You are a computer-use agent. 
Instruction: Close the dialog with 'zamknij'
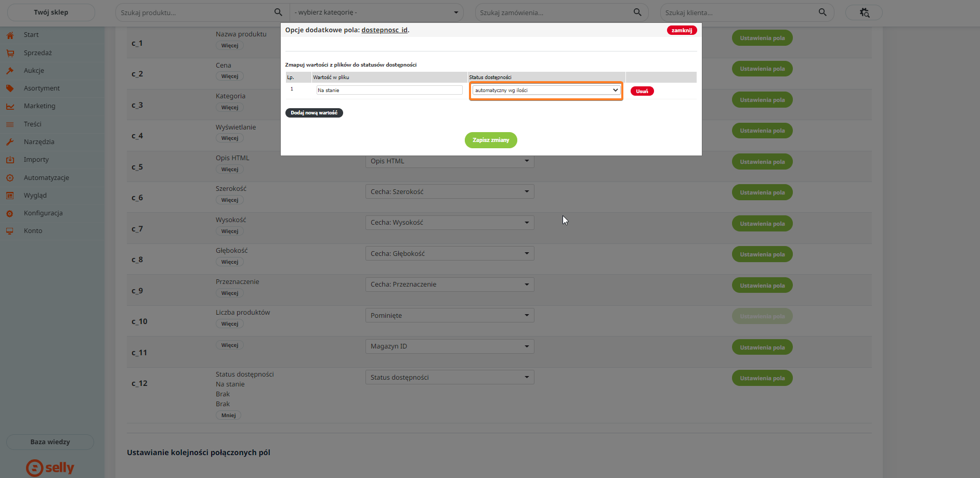[681, 30]
